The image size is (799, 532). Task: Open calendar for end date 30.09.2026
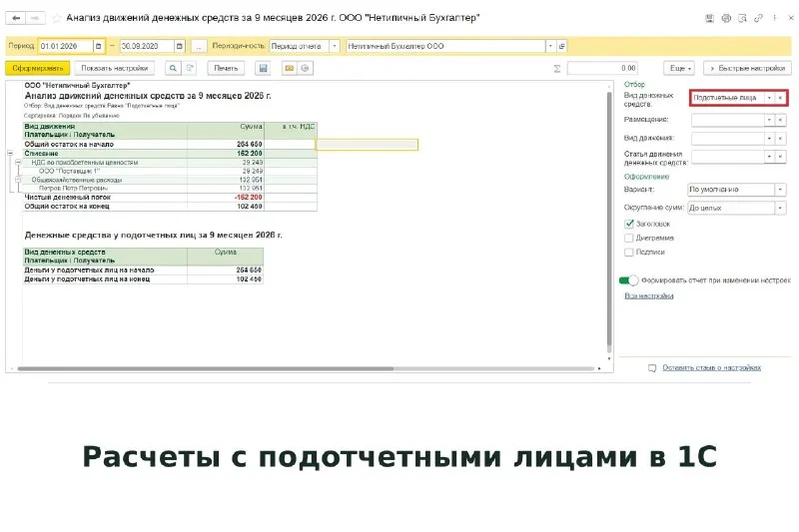180,46
